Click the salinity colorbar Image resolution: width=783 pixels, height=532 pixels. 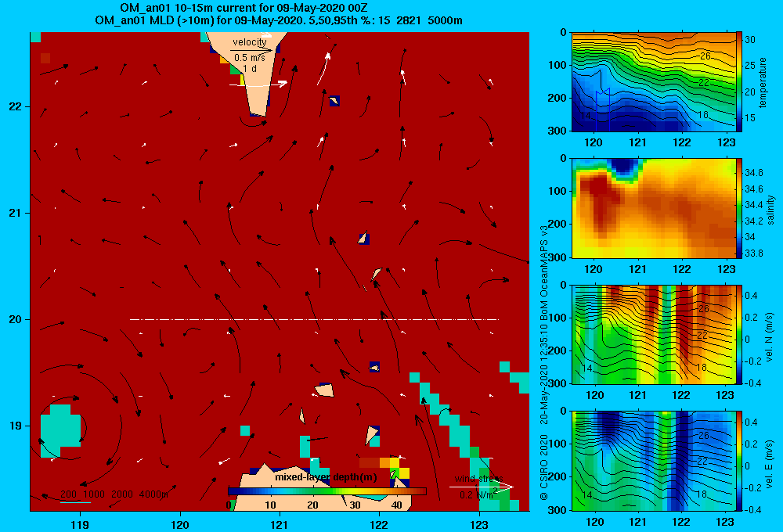739,208
